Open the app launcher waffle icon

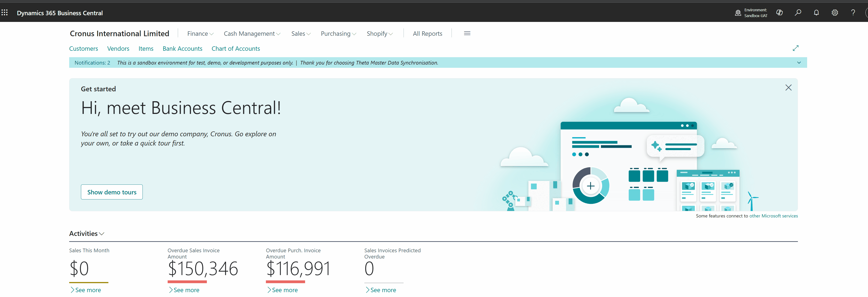point(4,13)
